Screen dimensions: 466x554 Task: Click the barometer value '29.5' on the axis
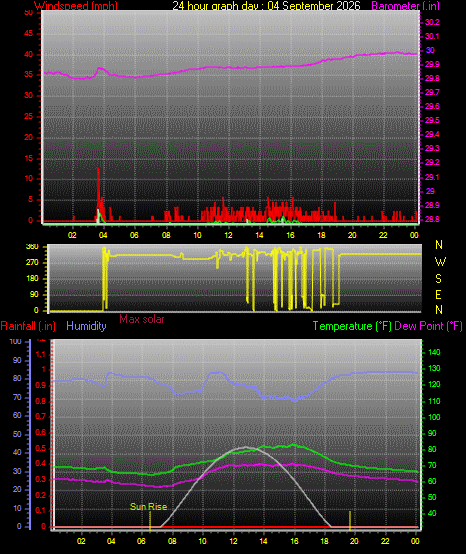pos(432,120)
